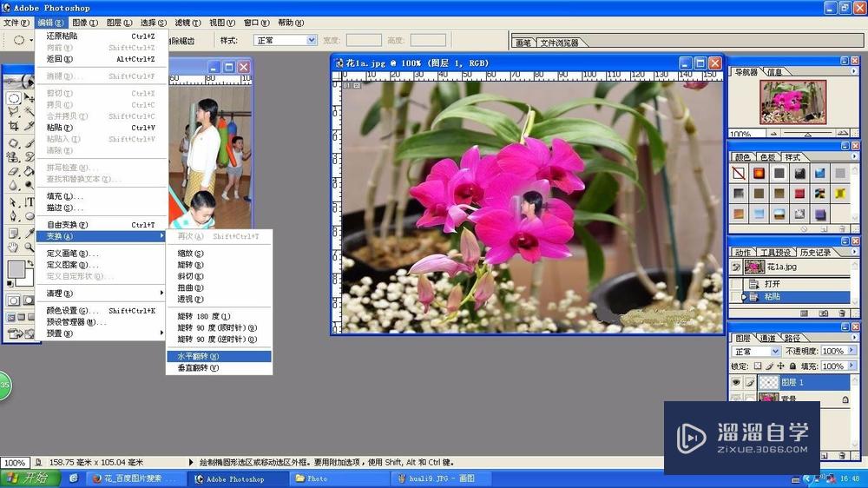
Task: Click the trash icon in Styles panel
Action: [x=842, y=228]
